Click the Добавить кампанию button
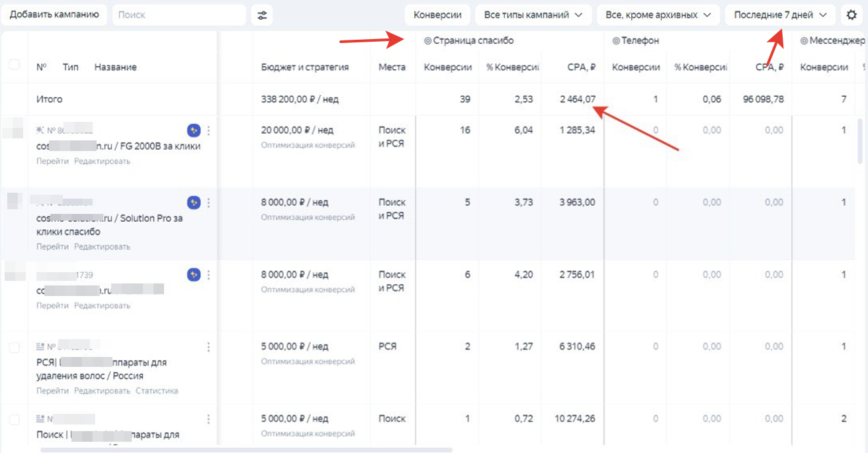868x453 pixels. (54, 14)
